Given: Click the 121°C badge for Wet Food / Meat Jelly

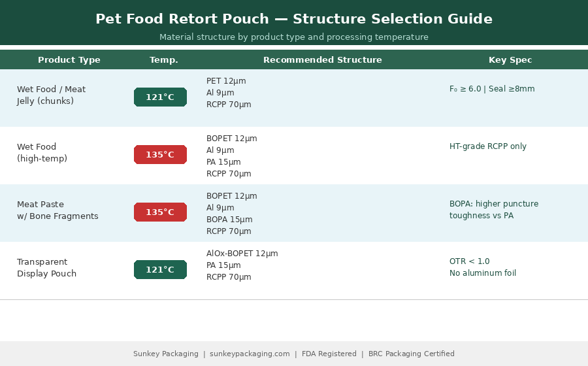Looking at the screenshot, I should click(160, 97).
